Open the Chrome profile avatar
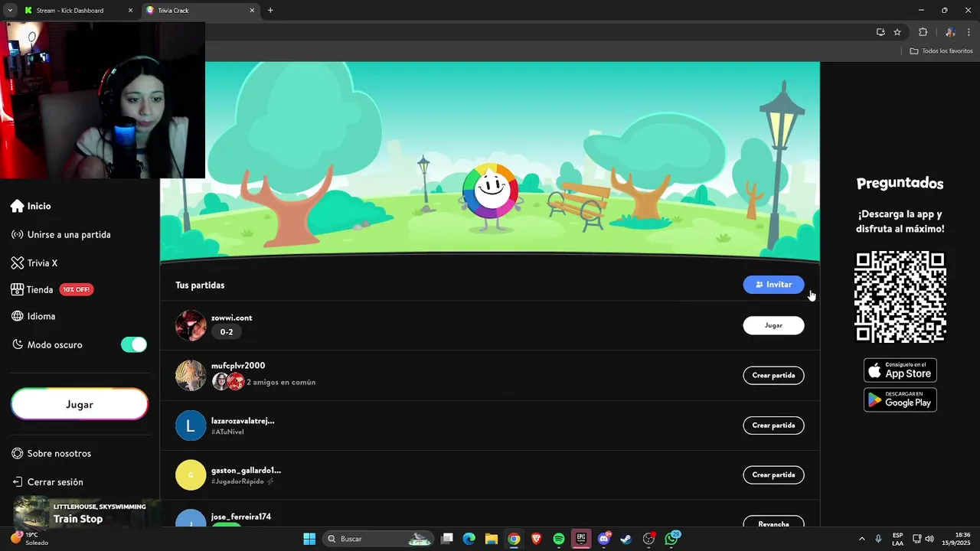The width and height of the screenshot is (980, 551). click(950, 32)
